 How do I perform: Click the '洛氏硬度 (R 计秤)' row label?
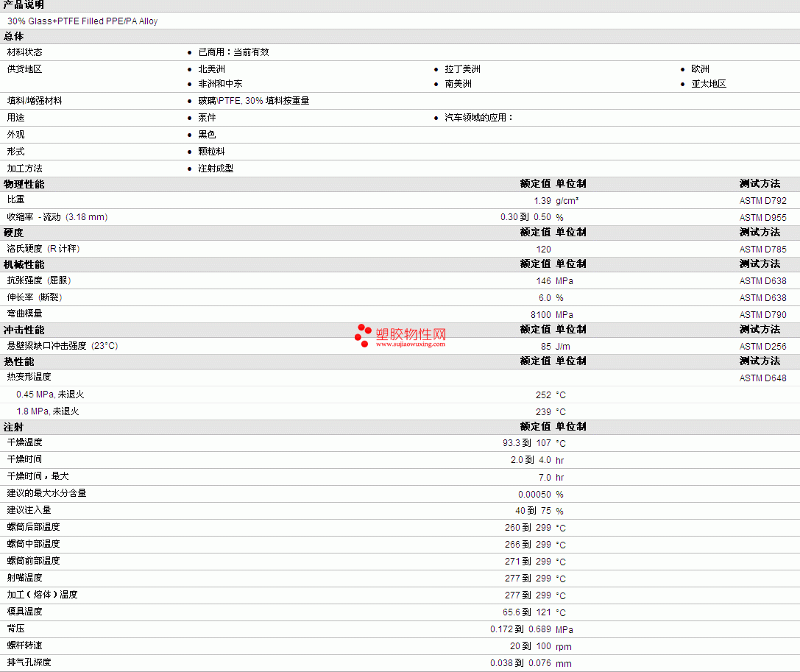click(43, 249)
